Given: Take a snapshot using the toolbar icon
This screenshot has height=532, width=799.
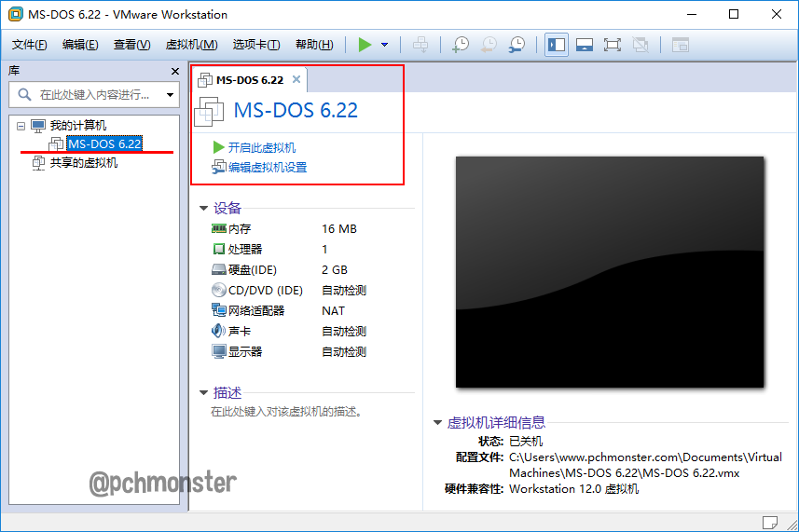Looking at the screenshot, I should coord(461,45).
